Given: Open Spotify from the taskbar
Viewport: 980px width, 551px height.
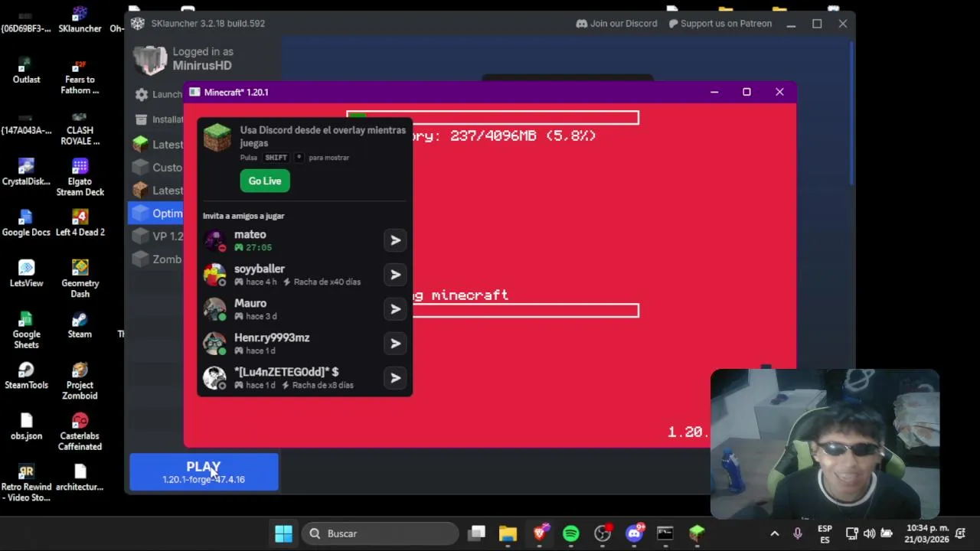Looking at the screenshot, I should coord(571,533).
